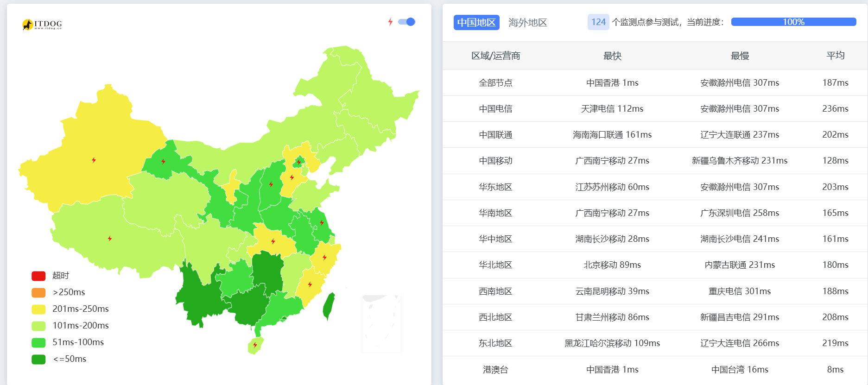The width and height of the screenshot is (868, 385).
Task: Select the 中国联通 row label
Action: [x=495, y=134]
